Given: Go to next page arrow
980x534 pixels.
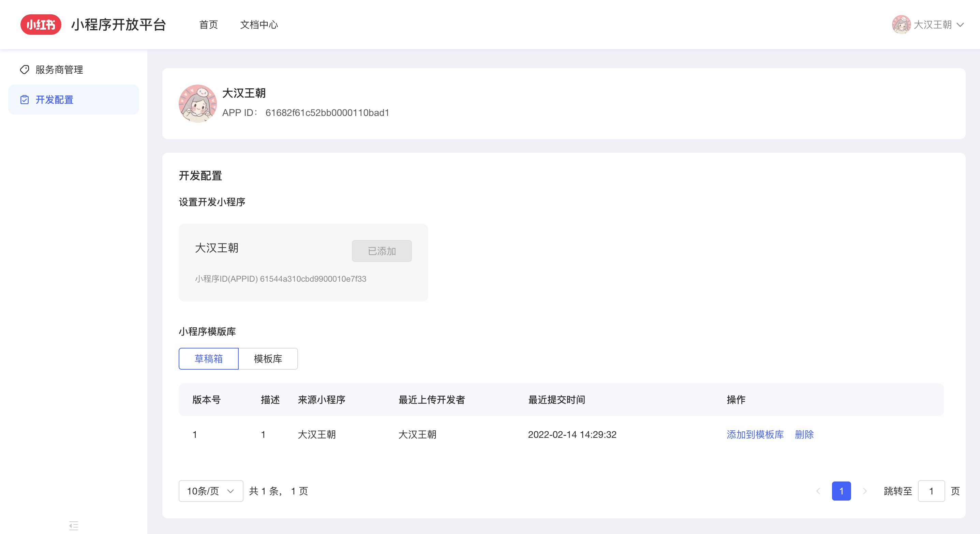Looking at the screenshot, I should (865, 491).
